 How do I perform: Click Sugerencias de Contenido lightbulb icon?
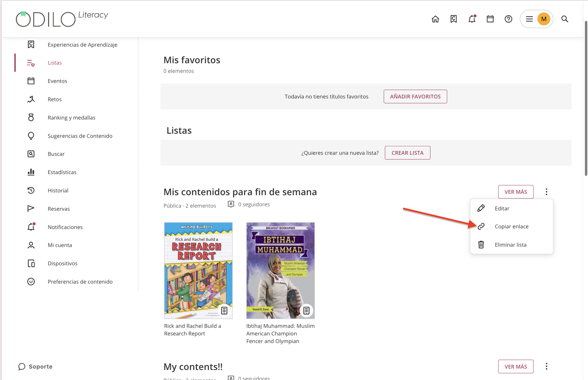pyautogui.click(x=31, y=136)
